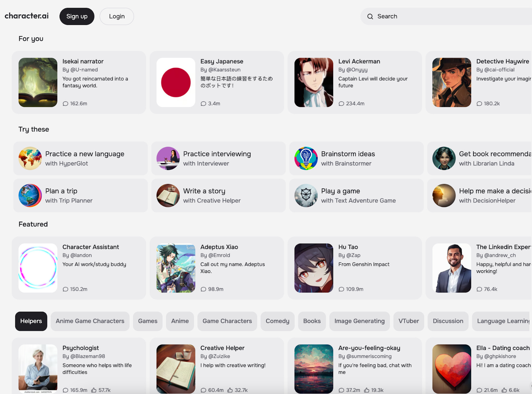Click Trip Planner globe icon

(30, 196)
